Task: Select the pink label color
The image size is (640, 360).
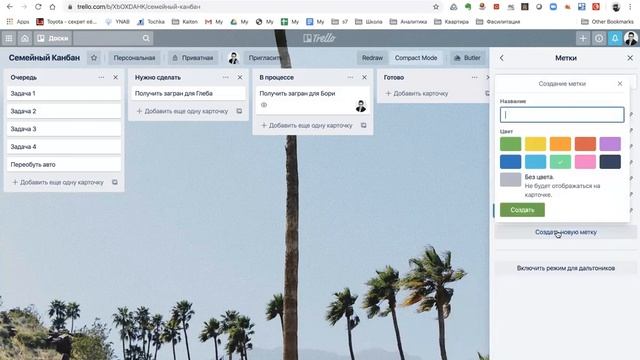Action: point(585,162)
